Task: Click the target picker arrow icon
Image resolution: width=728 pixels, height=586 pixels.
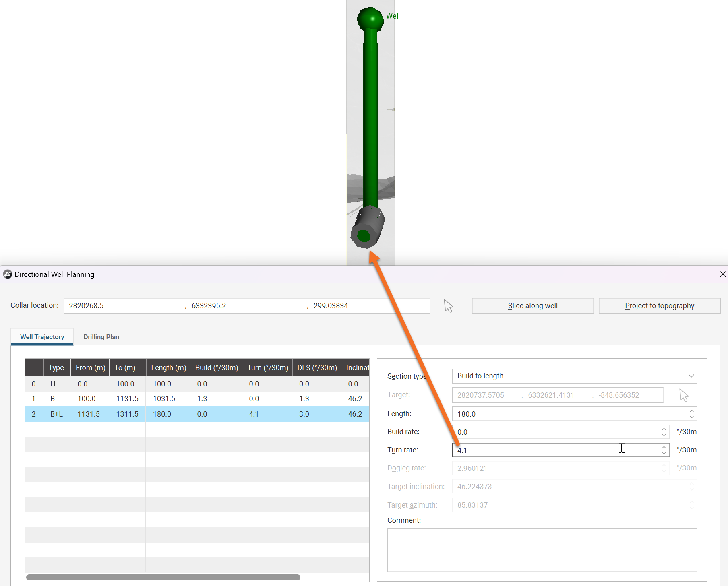Action: click(x=684, y=395)
